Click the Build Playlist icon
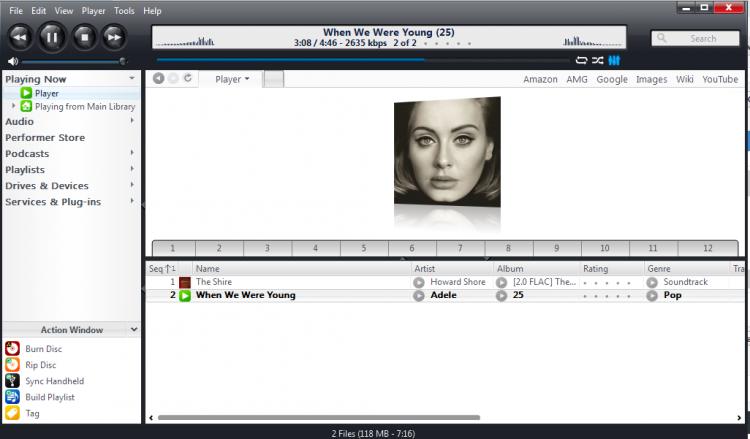The image size is (750, 439). coord(12,397)
